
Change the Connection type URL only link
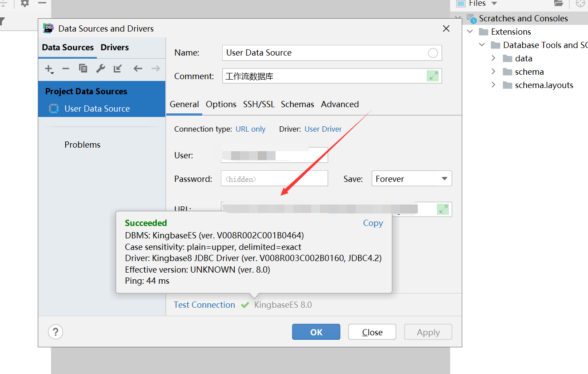[x=250, y=129]
